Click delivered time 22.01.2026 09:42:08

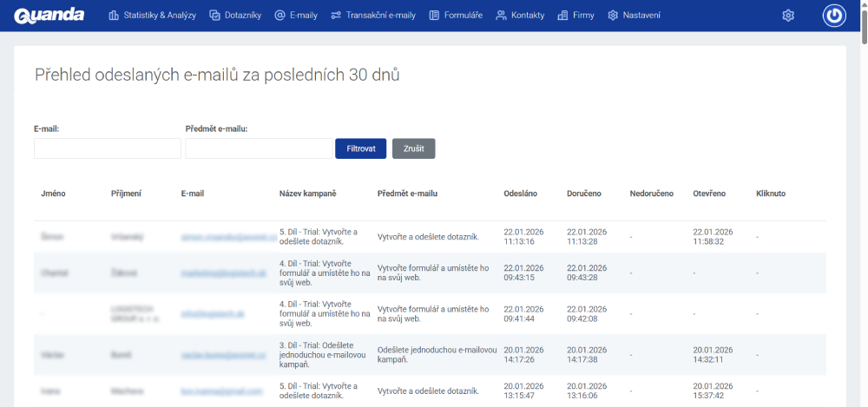coord(587,313)
